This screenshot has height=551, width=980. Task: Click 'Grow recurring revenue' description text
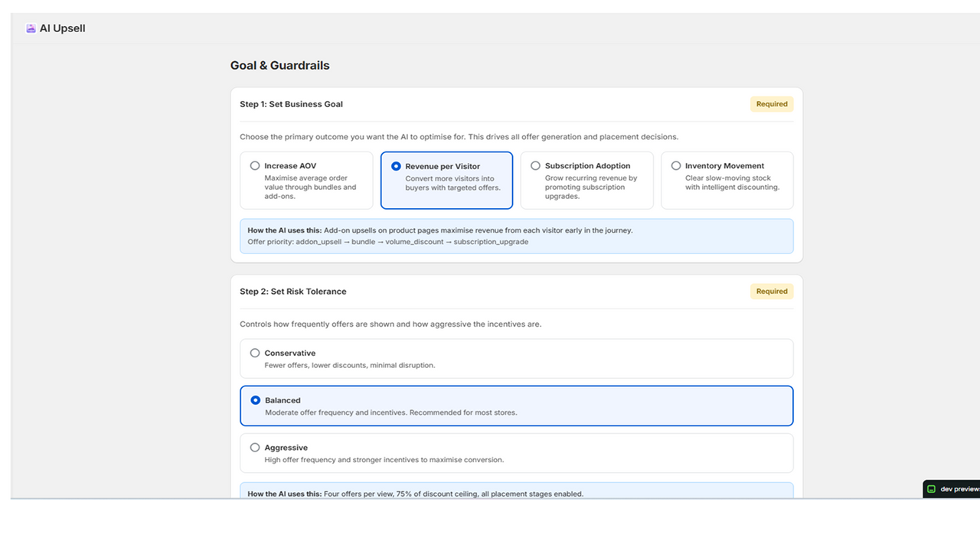pos(591,187)
